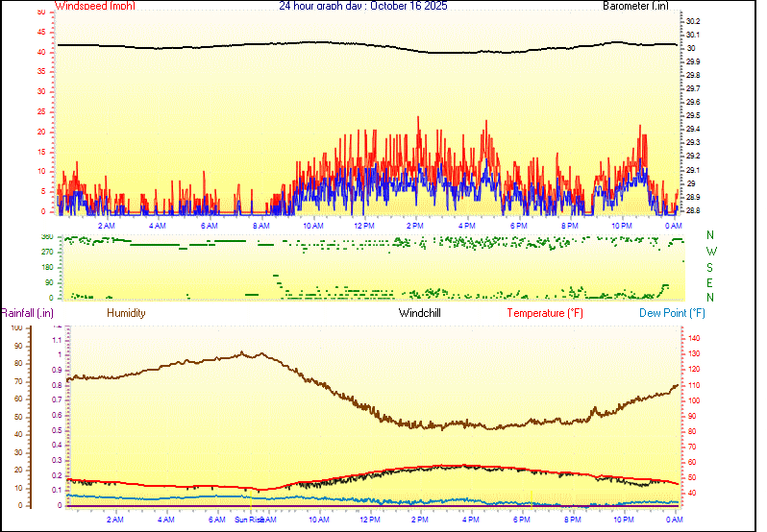
Task: Select the red Temperature (°F) legend label
Action: (545, 313)
